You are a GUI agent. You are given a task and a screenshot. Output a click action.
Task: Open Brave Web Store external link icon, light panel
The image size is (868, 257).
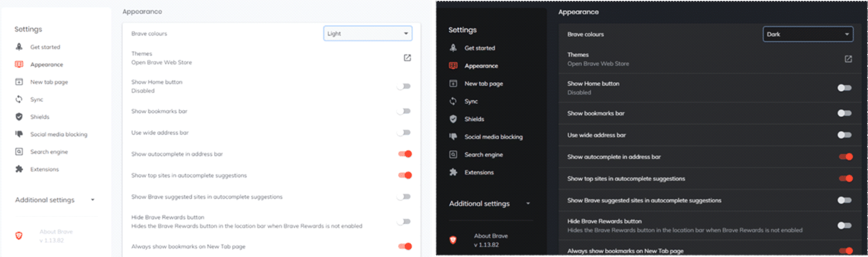point(407,58)
